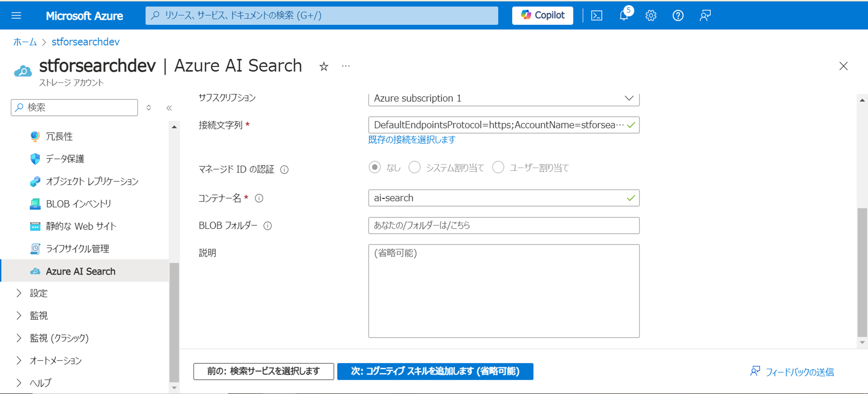The width and height of the screenshot is (868, 394).
Task: Click the main form scroll down arrow
Action: tap(862, 342)
